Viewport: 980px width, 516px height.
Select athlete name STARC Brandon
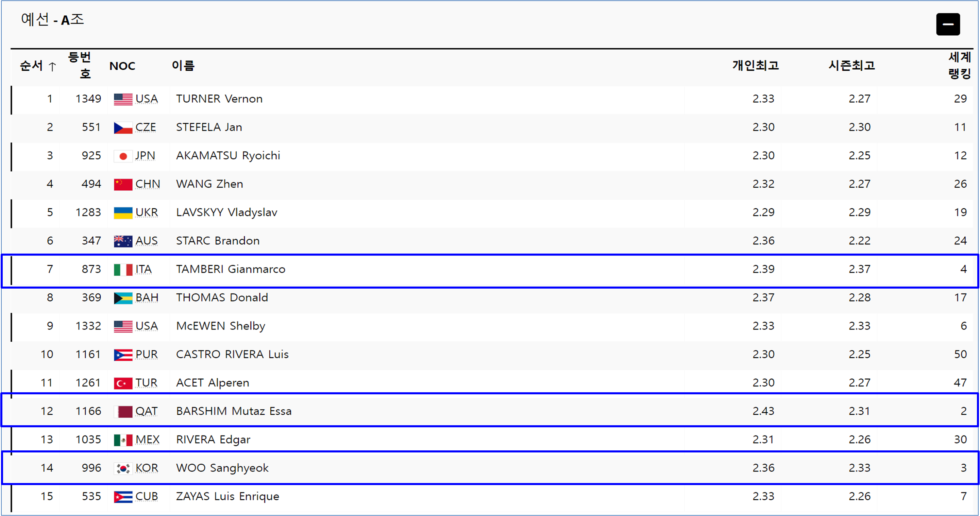click(x=218, y=241)
